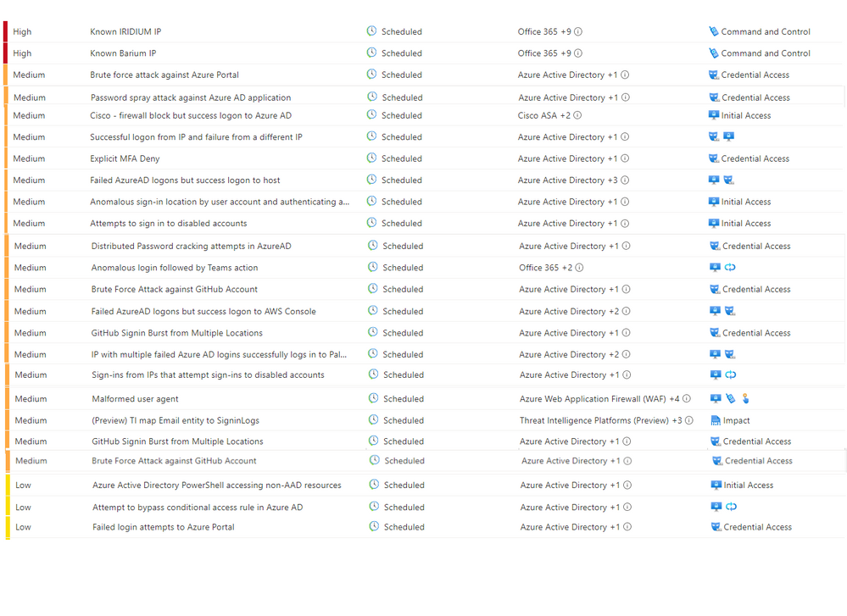847x616 pixels.
Task: Open Failed AzureAD logons but success logon to AWS Console
Action: (x=203, y=312)
